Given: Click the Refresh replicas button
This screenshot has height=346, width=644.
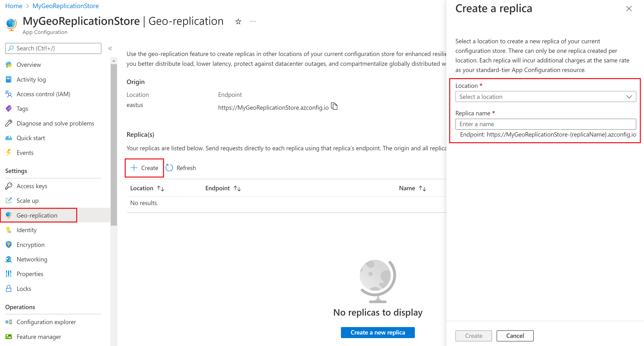Looking at the screenshot, I should [181, 167].
